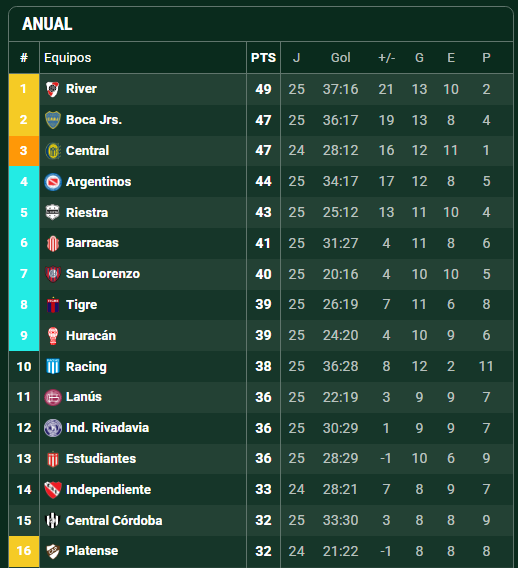This screenshot has height=568, width=518.
Task: Click the Independiente red shield icon
Action: [x=53, y=490]
